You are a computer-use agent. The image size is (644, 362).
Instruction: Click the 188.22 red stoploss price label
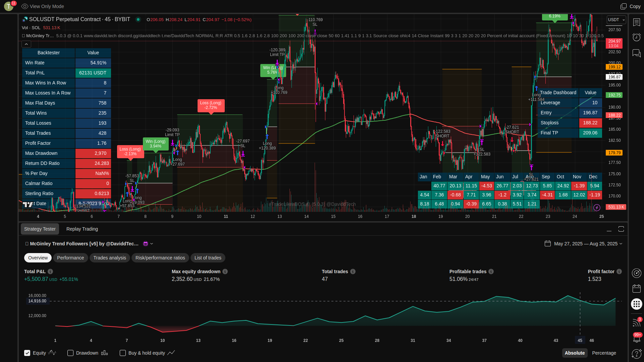coord(614,115)
